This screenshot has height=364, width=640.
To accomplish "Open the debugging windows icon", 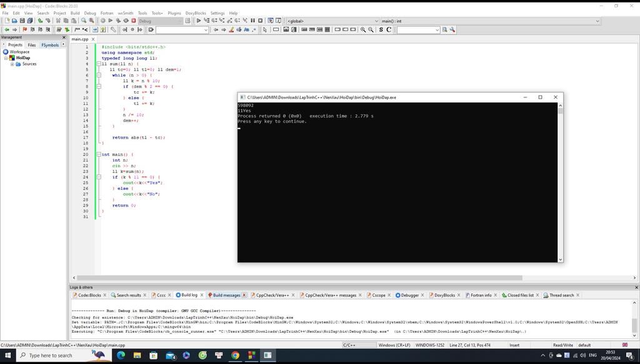I will tap(271, 21).
